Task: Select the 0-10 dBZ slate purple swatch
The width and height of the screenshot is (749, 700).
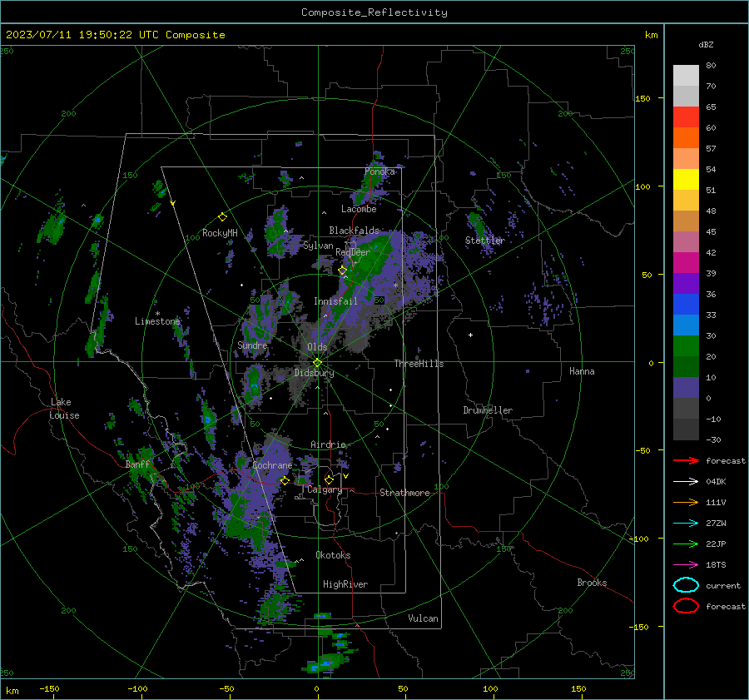Action: (686, 387)
